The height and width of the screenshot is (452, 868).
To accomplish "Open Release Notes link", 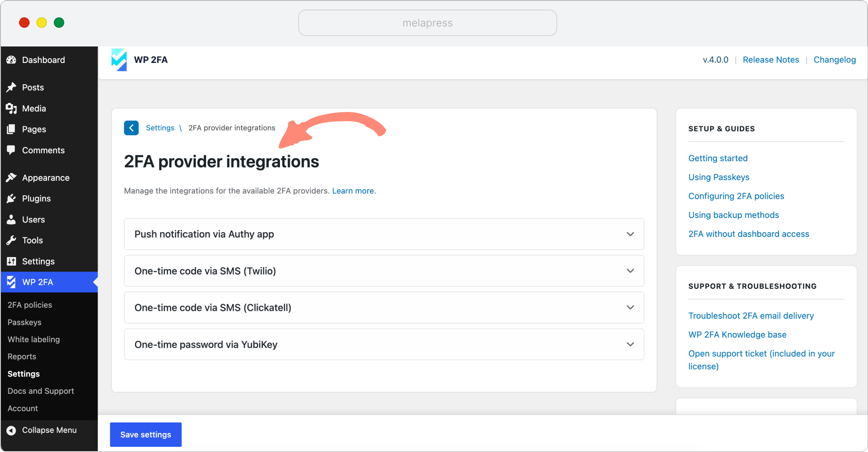I will [771, 60].
